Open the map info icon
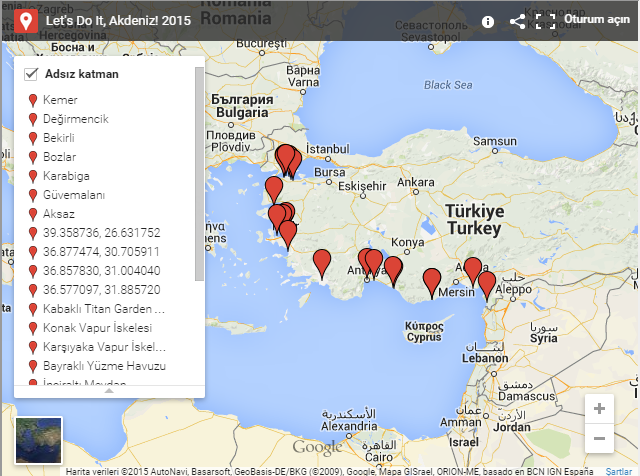640x476 pixels. 488,22
